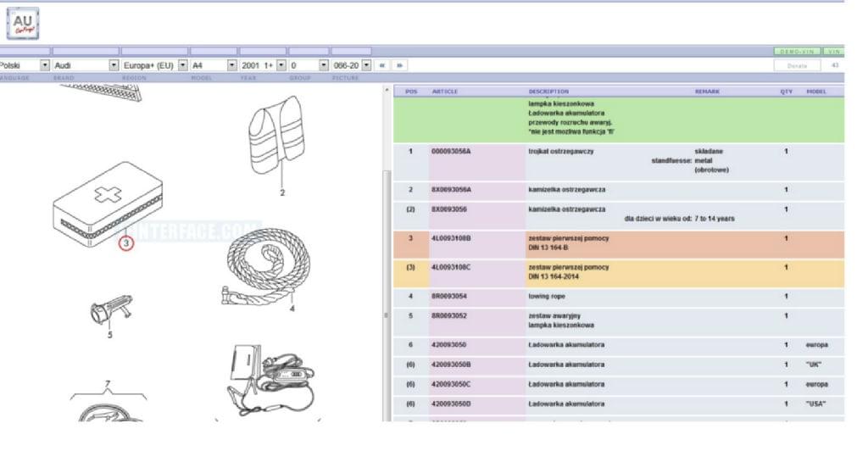Click the splitter grip between diagram and table
This screenshot has width=868, height=451.
click(387, 315)
